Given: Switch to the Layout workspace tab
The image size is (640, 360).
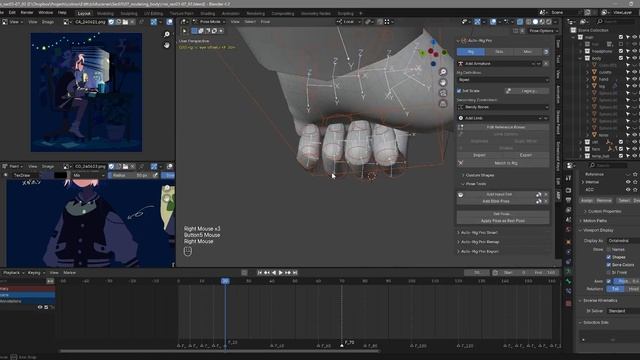Looking at the screenshot, I should click(84, 13).
